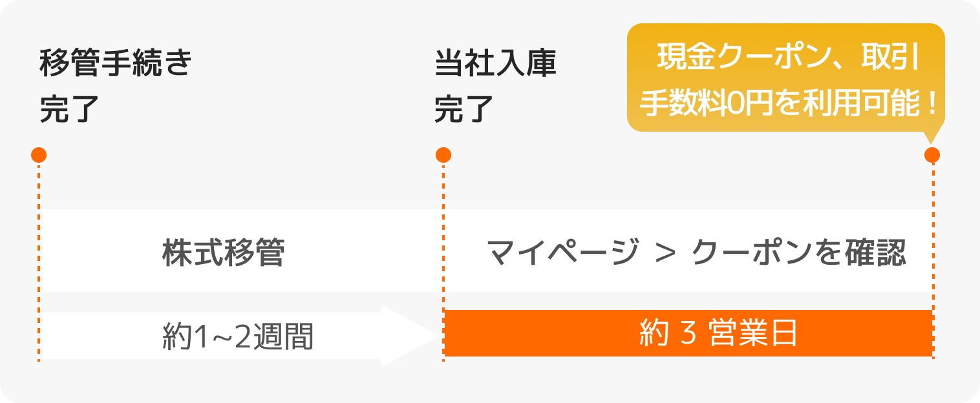The height and width of the screenshot is (403, 980).
Task: Click the 約 3 営業日 text
Action: (718, 334)
